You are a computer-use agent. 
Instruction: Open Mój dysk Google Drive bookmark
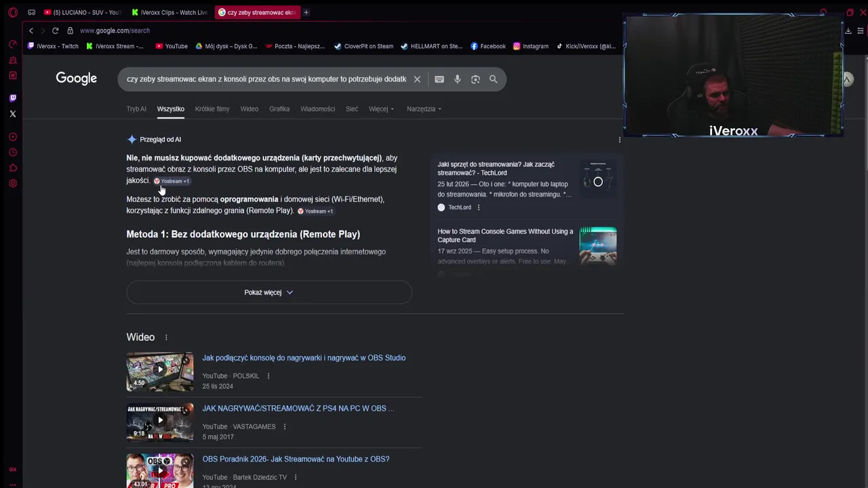226,47
